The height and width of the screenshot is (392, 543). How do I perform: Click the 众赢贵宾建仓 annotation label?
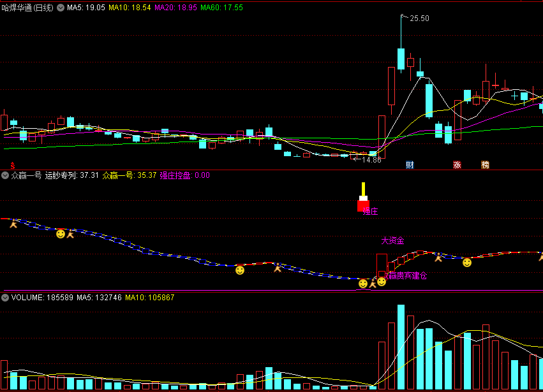point(406,276)
